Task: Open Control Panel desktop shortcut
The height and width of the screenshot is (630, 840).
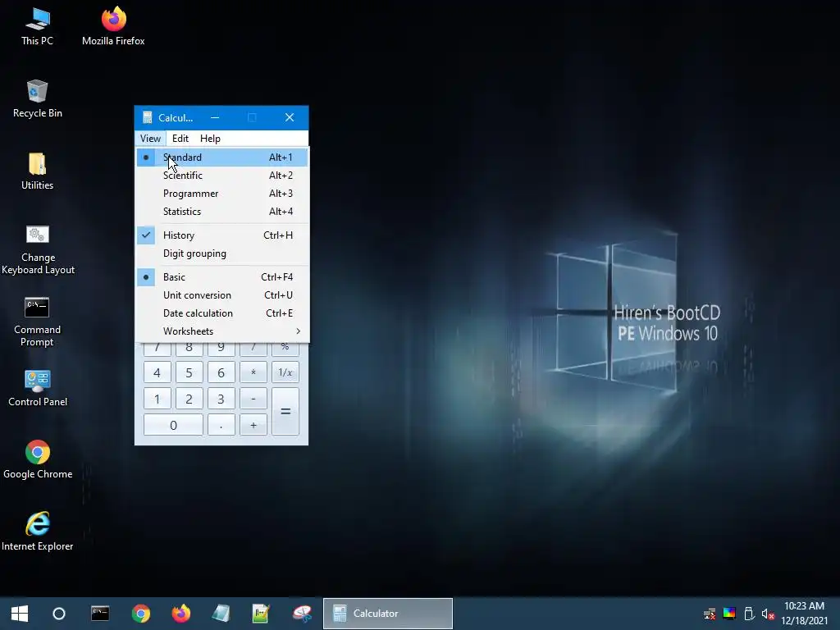Action: [x=38, y=388]
